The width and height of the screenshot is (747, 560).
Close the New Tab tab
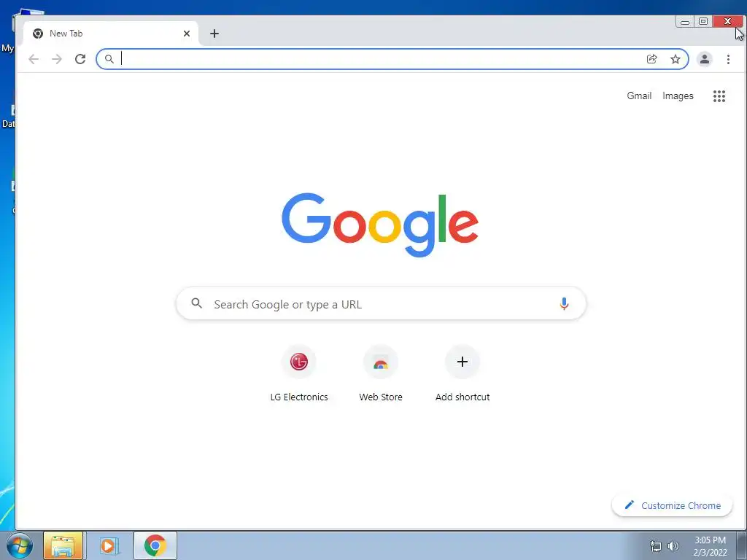tap(187, 34)
